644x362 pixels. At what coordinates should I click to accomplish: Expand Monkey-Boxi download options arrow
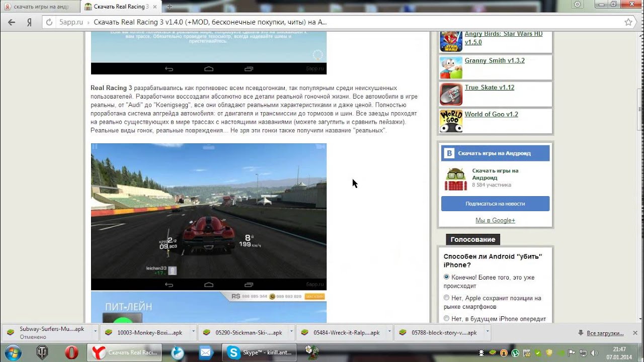coord(193,332)
